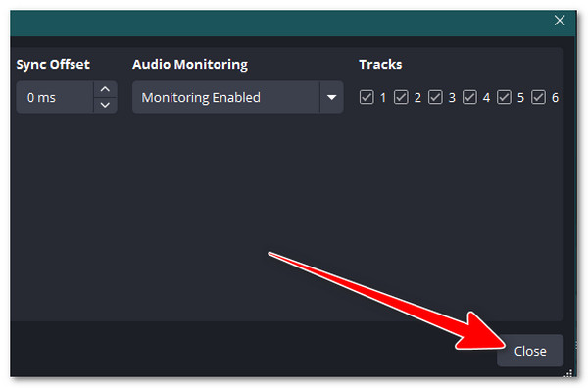Click the Tracks column header
This screenshot has height=388, width=588.
tap(380, 65)
